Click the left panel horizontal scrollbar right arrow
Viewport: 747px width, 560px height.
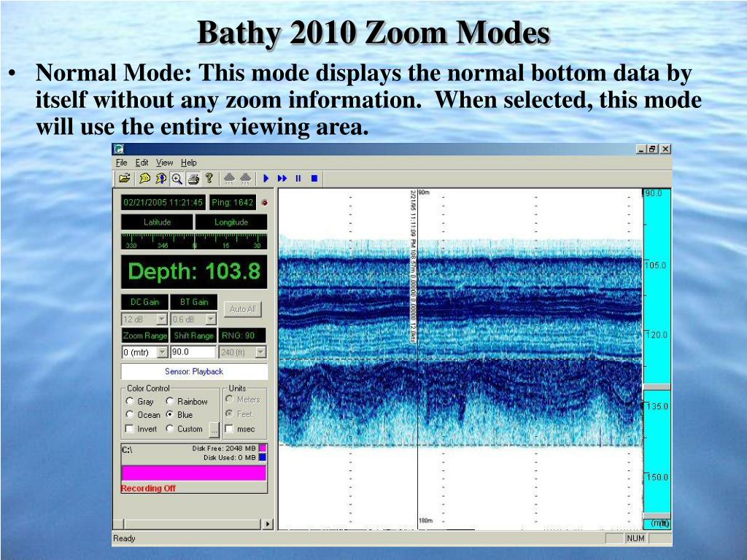(268, 524)
